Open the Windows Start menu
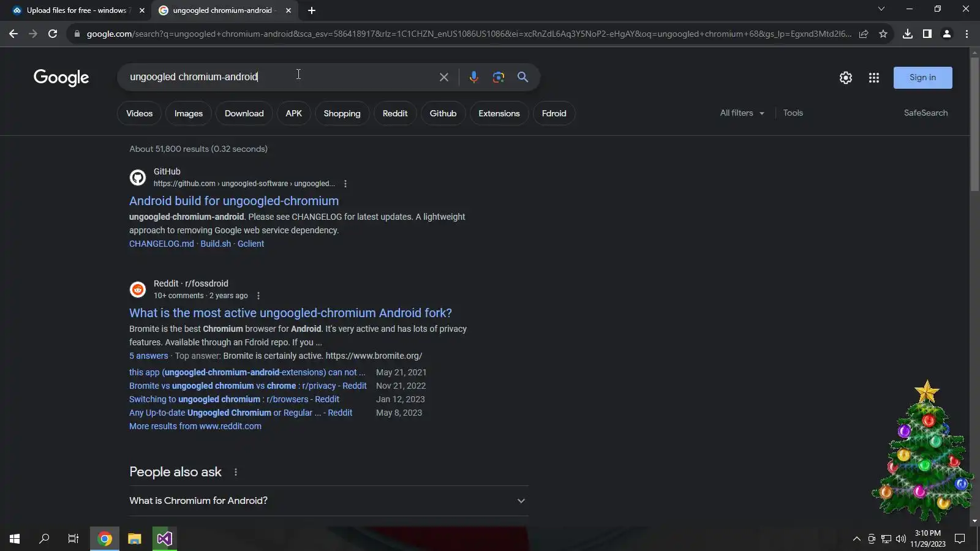 [15, 539]
